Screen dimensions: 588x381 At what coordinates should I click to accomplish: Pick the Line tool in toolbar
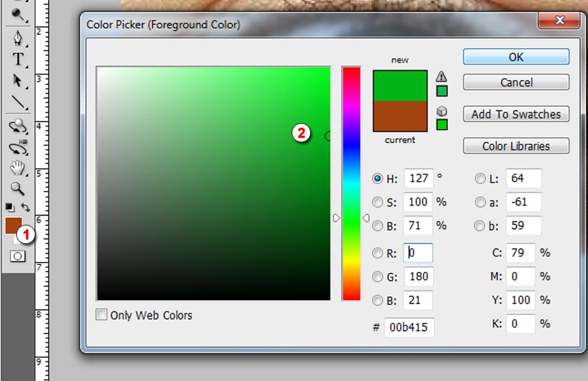click(18, 102)
